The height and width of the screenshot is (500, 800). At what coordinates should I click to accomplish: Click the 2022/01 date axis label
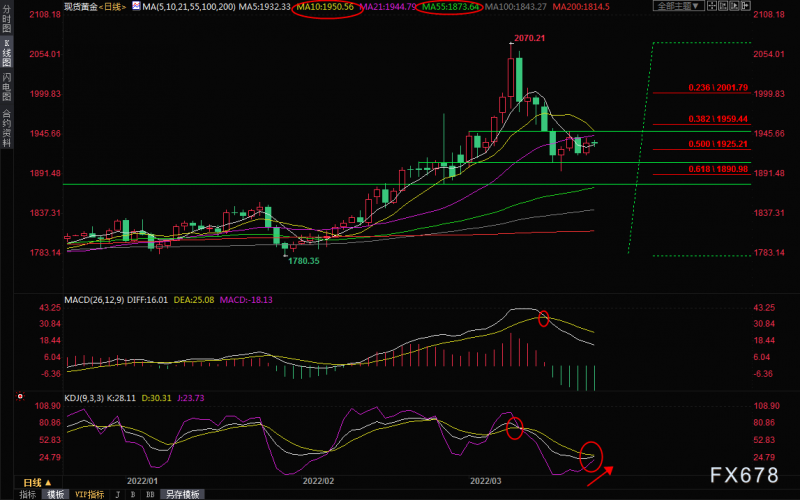tap(142, 481)
